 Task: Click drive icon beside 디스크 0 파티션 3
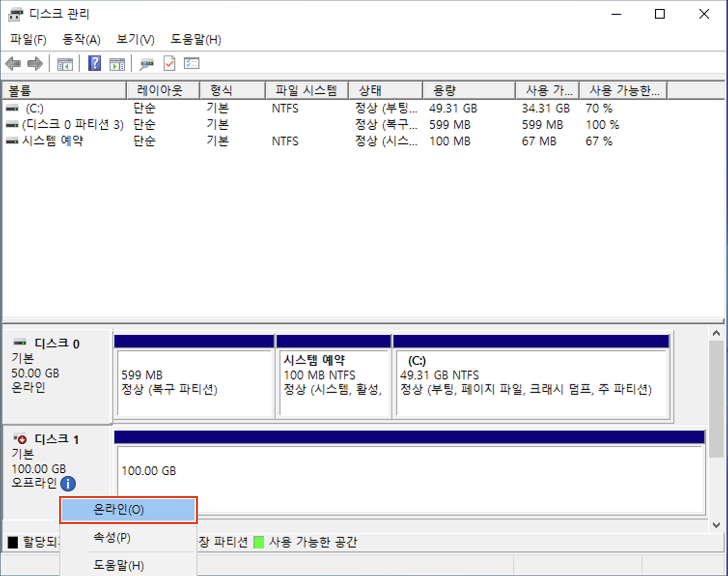pyautogui.click(x=12, y=125)
